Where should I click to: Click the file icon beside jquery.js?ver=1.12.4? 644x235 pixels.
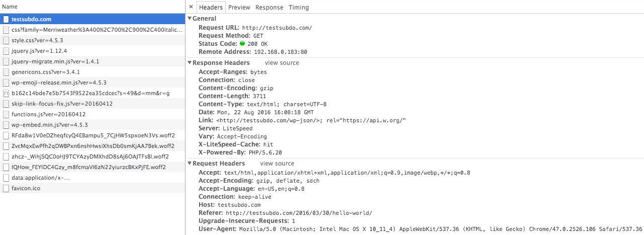coord(6,51)
